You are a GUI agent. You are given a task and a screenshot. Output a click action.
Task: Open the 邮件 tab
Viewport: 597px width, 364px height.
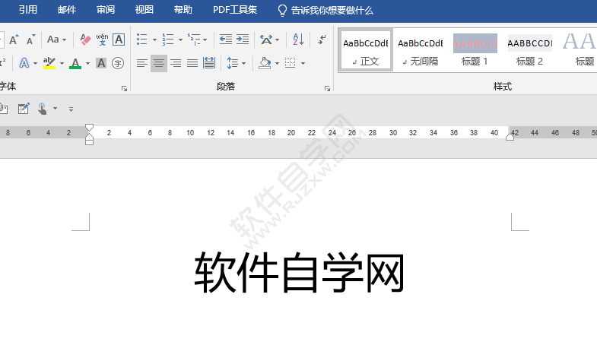tap(67, 10)
